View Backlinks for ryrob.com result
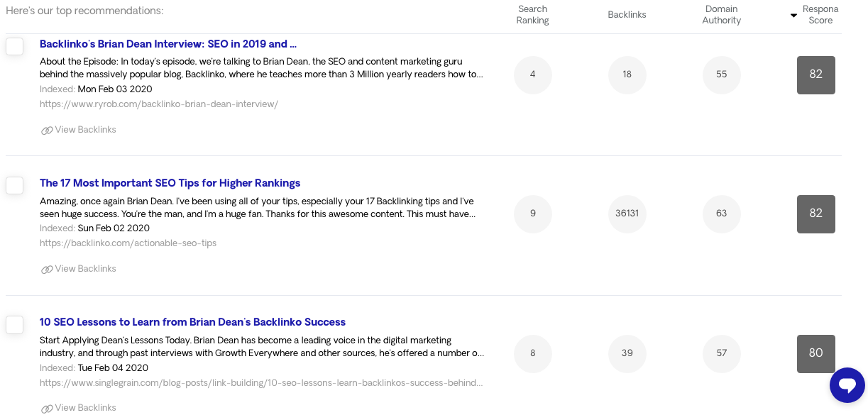This screenshot has width=868, height=415. click(x=85, y=130)
